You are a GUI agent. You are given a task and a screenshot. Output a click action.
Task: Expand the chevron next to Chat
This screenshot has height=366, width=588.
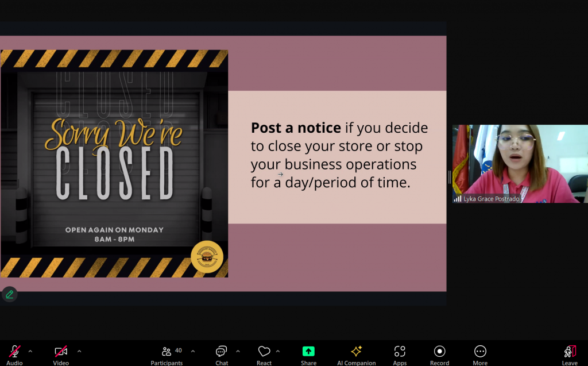point(238,351)
